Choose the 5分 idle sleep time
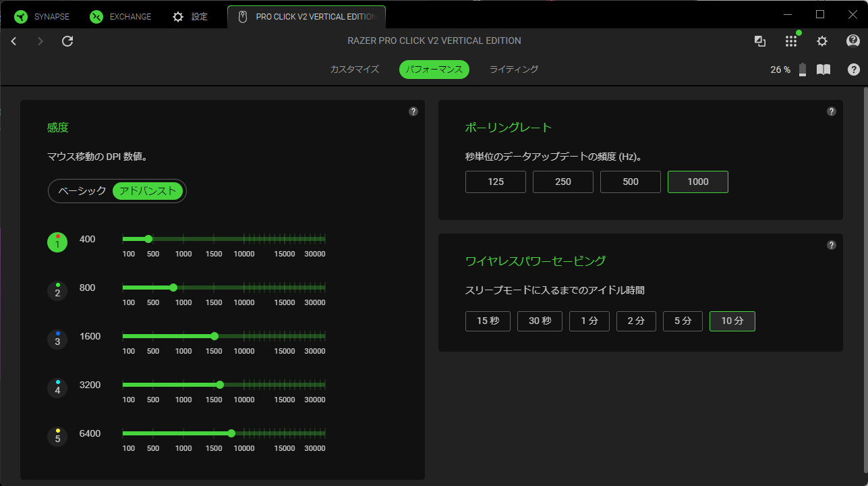This screenshot has height=486, width=868. [683, 321]
